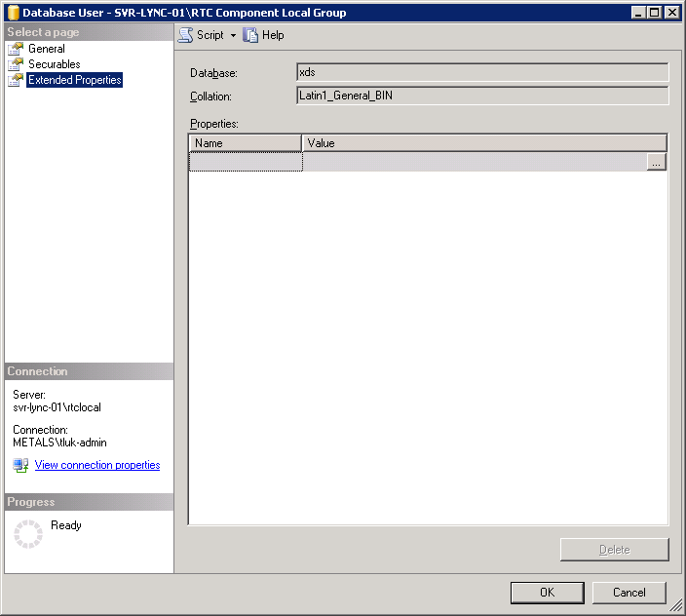Click the window resize grip corner
Image resolution: width=686 pixels, height=616 pixels.
click(x=676, y=606)
